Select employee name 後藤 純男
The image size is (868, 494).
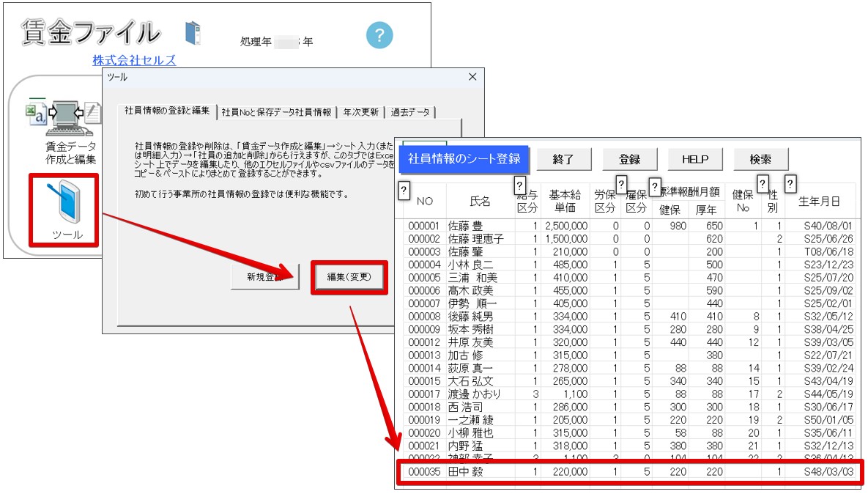470,316
